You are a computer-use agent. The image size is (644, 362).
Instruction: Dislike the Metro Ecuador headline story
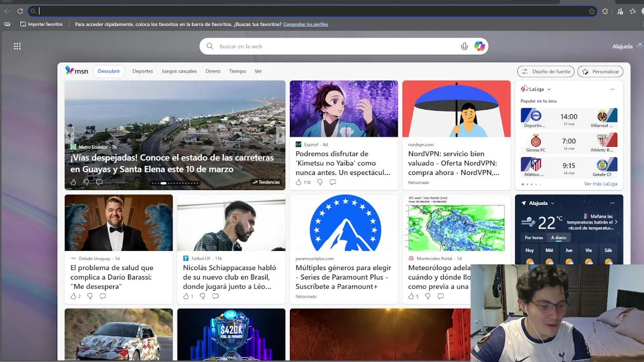[x=86, y=182]
